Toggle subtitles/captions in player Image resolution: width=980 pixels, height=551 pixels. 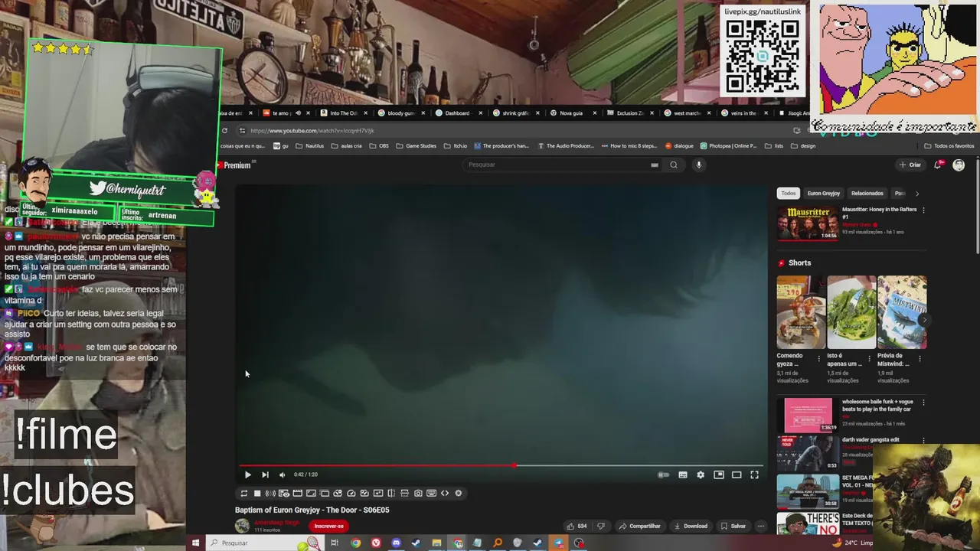point(682,474)
